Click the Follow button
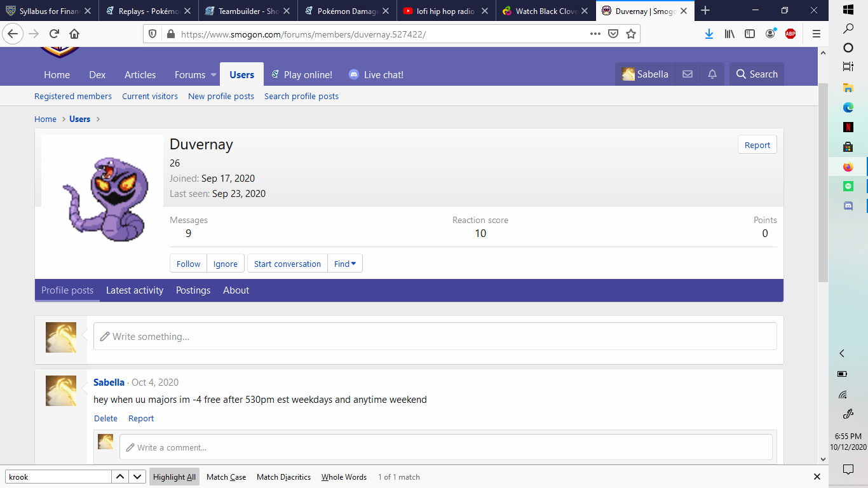The image size is (868, 488). click(x=188, y=264)
